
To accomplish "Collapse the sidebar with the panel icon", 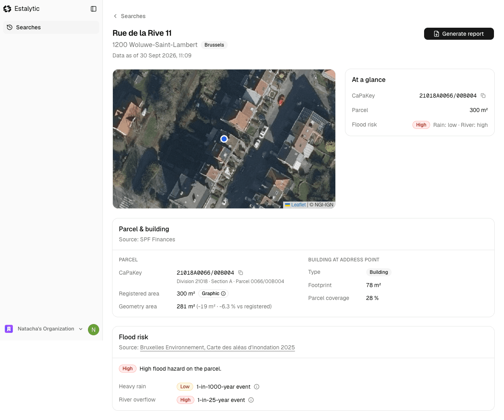I will pos(94,9).
